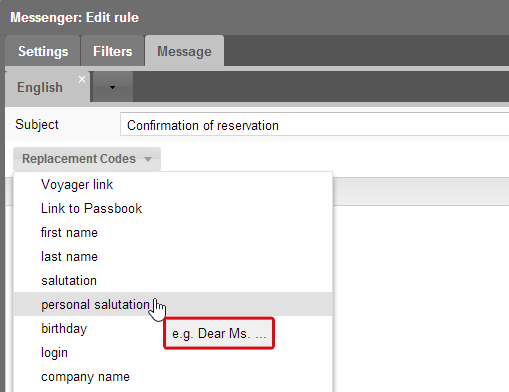Insert the first name code
The image size is (509, 392).
173,232
